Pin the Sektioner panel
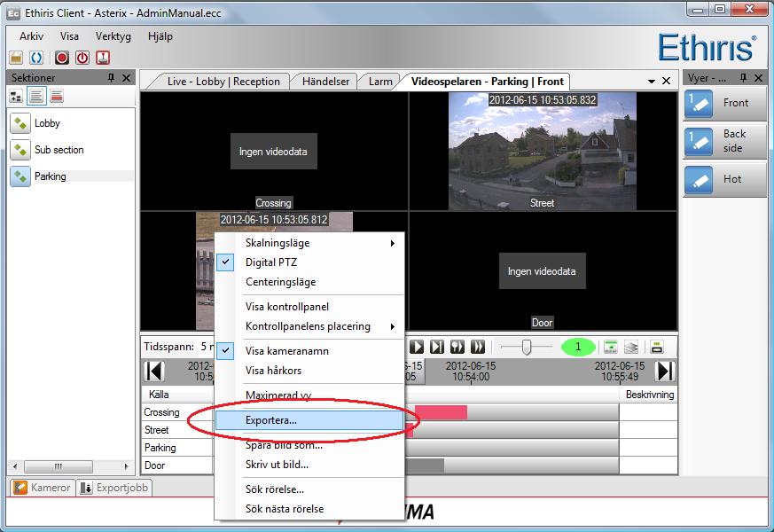 [x=112, y=77]
